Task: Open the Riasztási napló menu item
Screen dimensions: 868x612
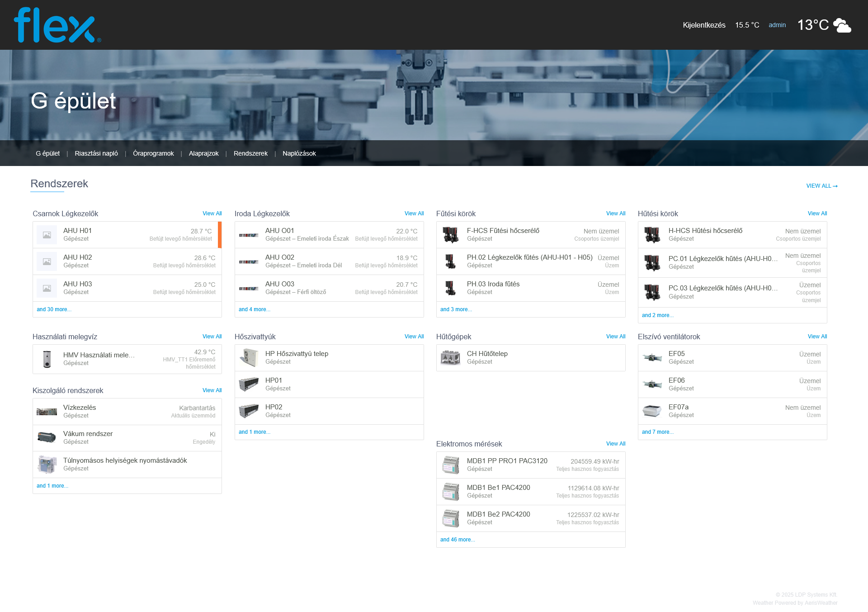Action: pos(96,153)
